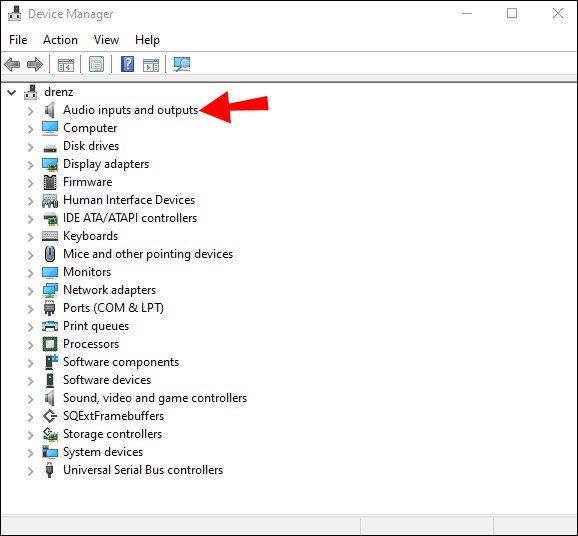The width and height of the screenshot is (578, 536).
Task: Open the Action menu
Action: pos(60,40)
